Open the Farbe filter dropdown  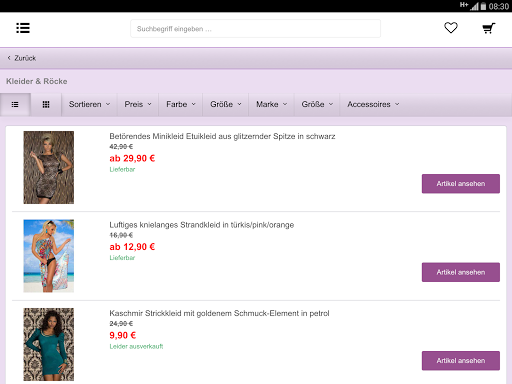[181, 104]
